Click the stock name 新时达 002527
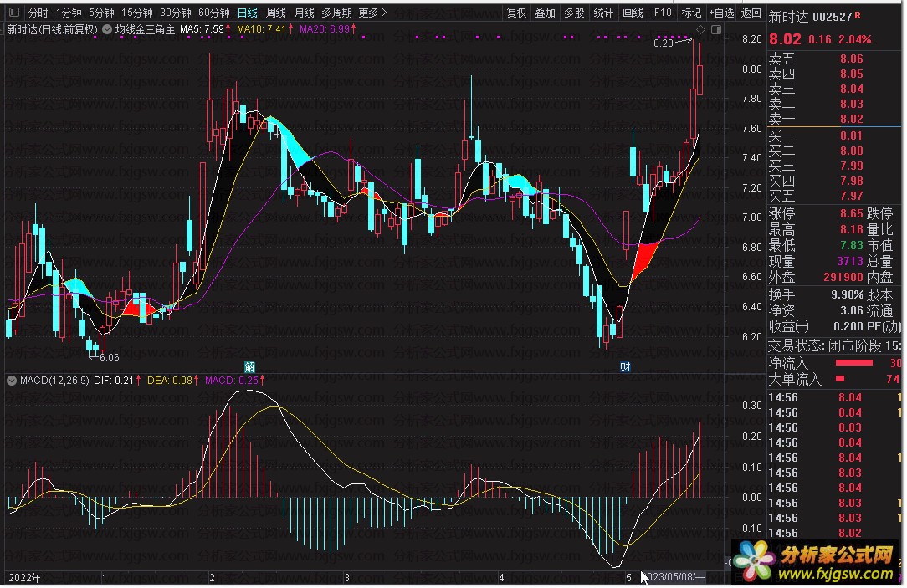 point(811,17)
